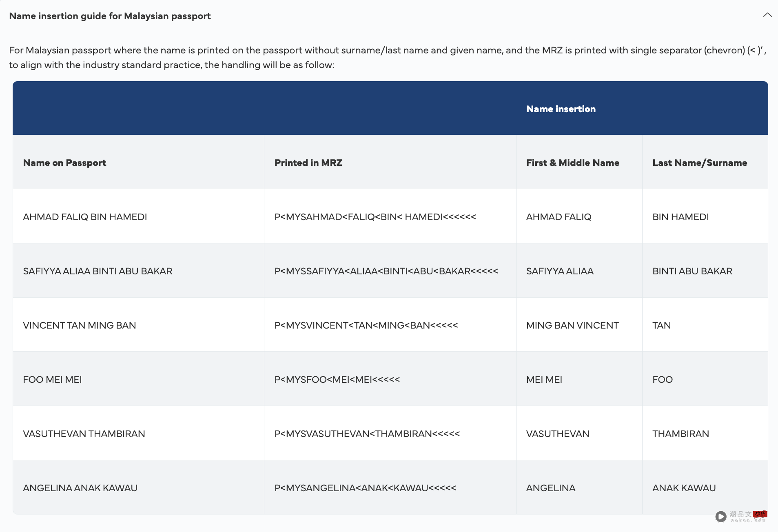Collapse the name insertion guide chevron
Image resolution: width=778 pixels, height=532 pixels.
[x=767, y=15]
